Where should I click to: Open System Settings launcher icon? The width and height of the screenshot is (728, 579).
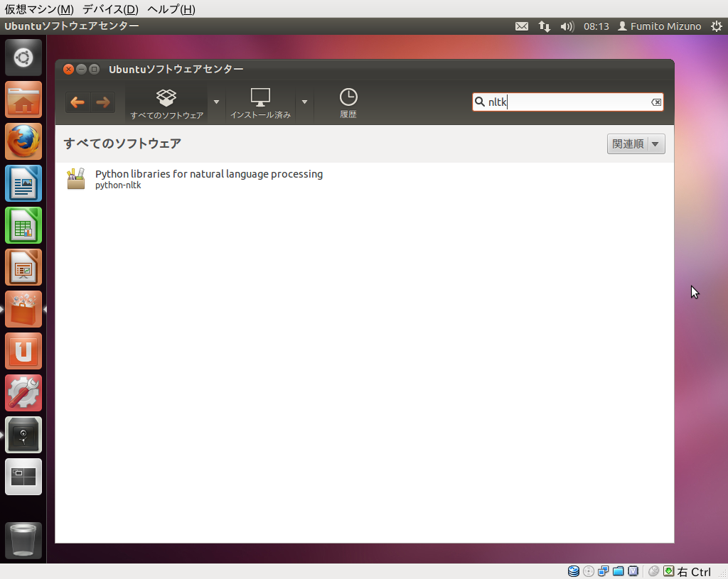[23, 393]
